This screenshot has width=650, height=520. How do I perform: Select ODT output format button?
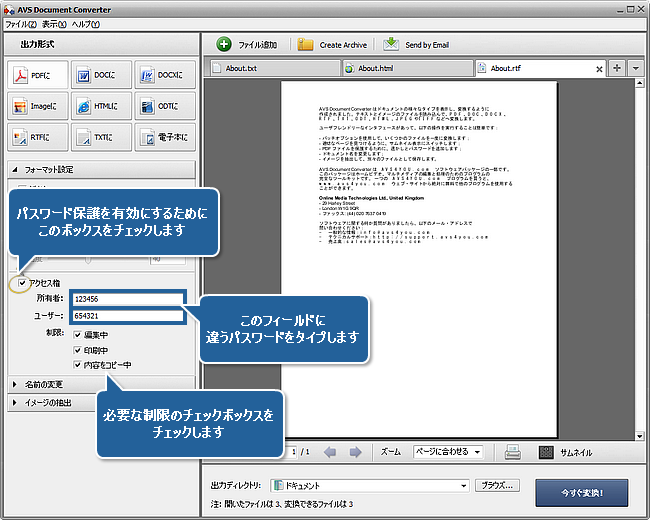[165, 106]
